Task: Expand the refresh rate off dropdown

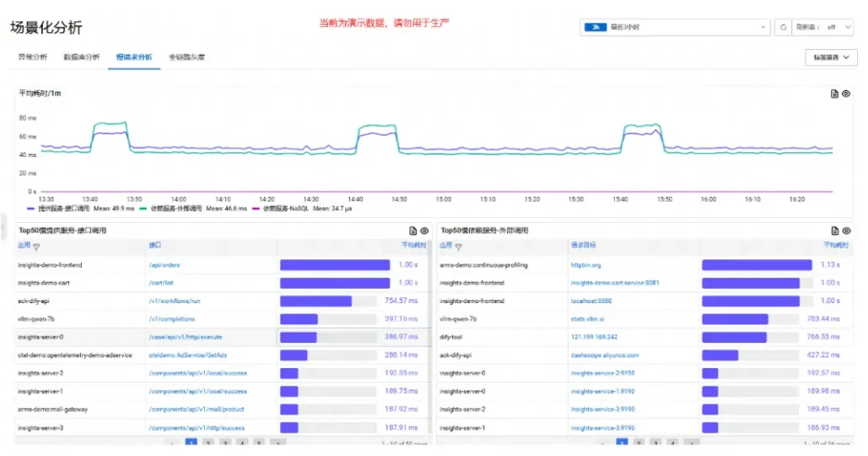Action: tap(822, 27)
